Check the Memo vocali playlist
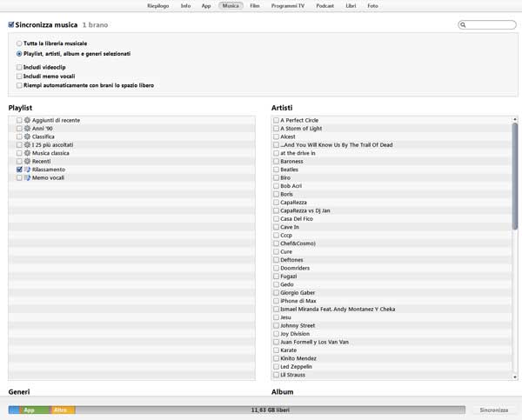This screenshot has width=522, height=420. point(19,177)
